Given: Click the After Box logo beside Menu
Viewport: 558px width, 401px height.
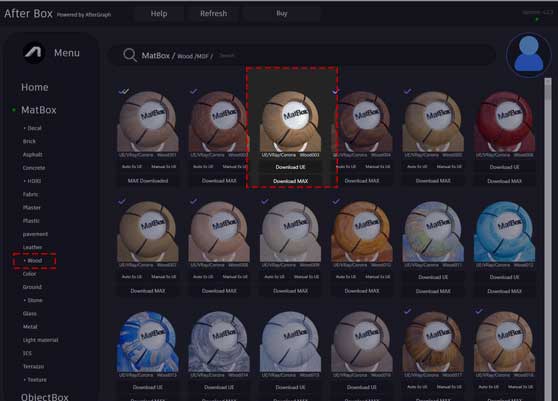Looking at the screenshot, I should click(34, 53).
